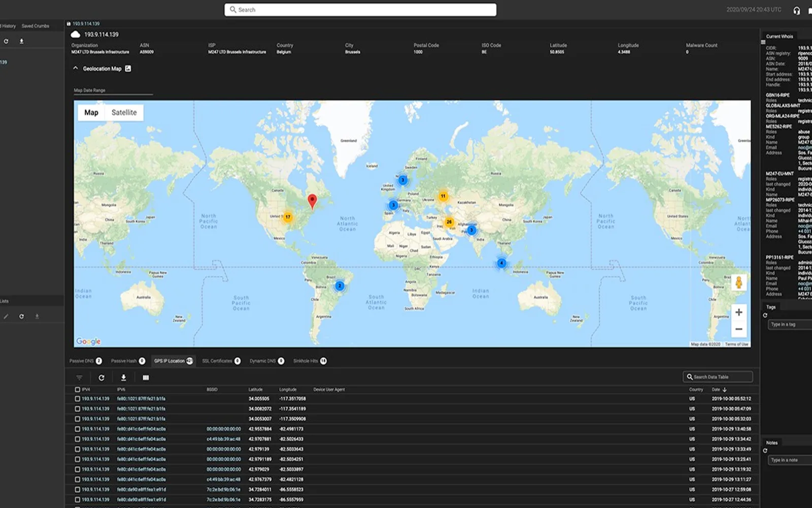
Task: Click the refresh icon in the Tags panel
Action: [765, 315]
